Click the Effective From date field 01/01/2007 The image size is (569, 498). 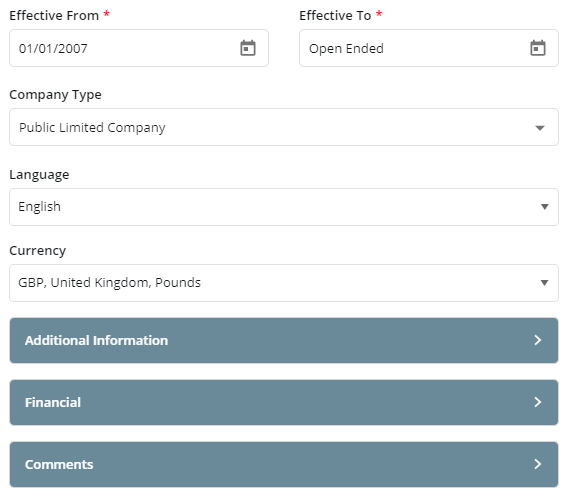click(x=139, y=48)
